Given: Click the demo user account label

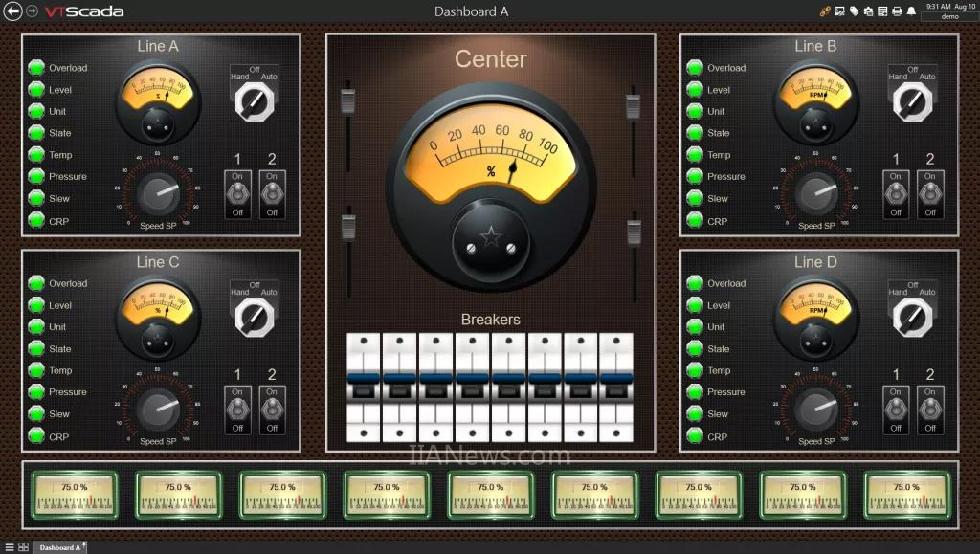Looking at the screenshot, I should (x=936, y=17).
